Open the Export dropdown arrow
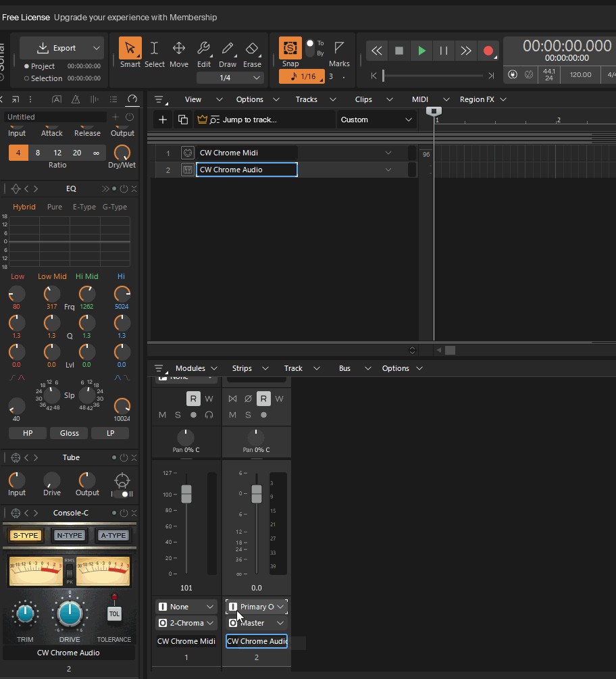The image size is (616, 679). tap(97, 48)
